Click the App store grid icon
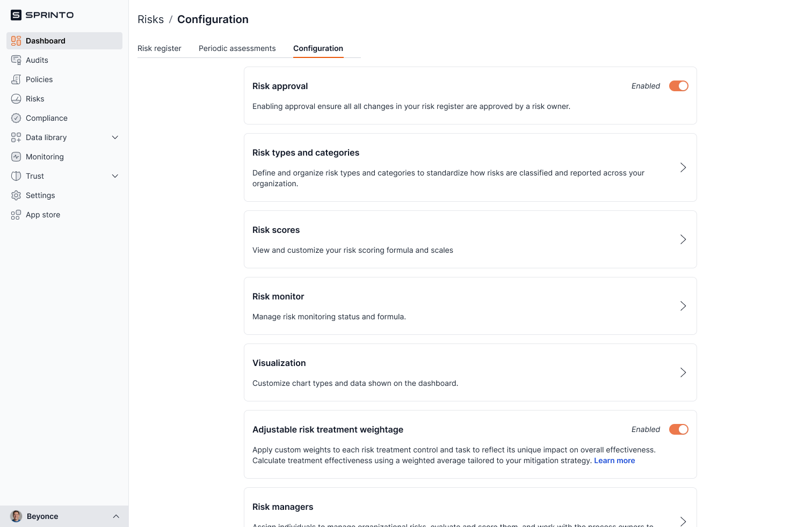Viewport: 812px width, 527px height. point(16,215)
